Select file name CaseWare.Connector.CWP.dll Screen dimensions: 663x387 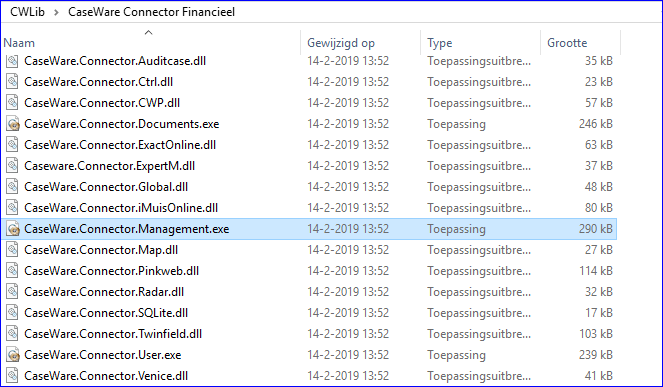click(102, 103)
